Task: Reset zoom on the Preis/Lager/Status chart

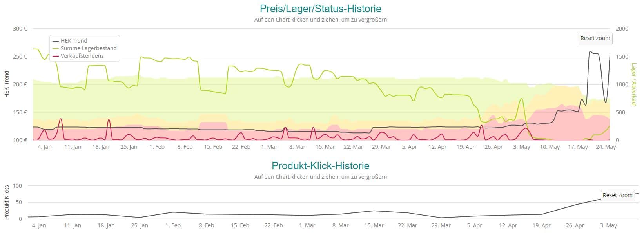Action: click(x=595, y=38)
